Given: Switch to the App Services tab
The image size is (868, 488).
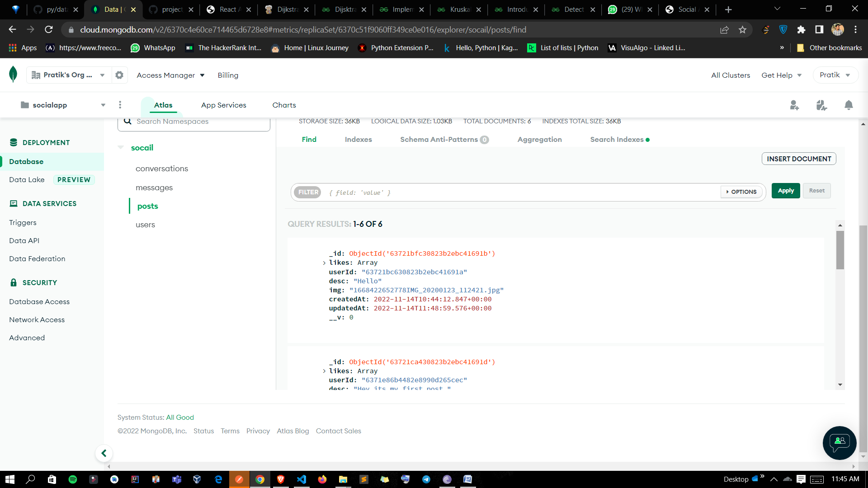Looking at the screenshot, I should pos(223,105).
